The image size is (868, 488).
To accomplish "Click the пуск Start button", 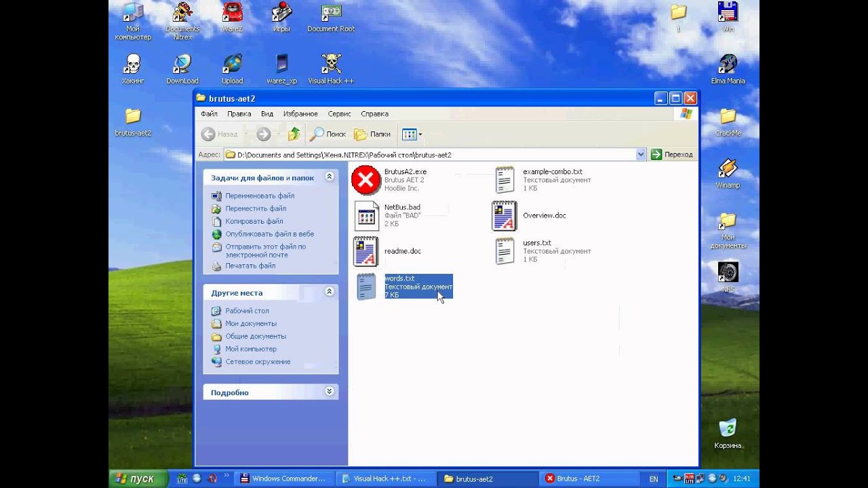I will click(138, 479).
